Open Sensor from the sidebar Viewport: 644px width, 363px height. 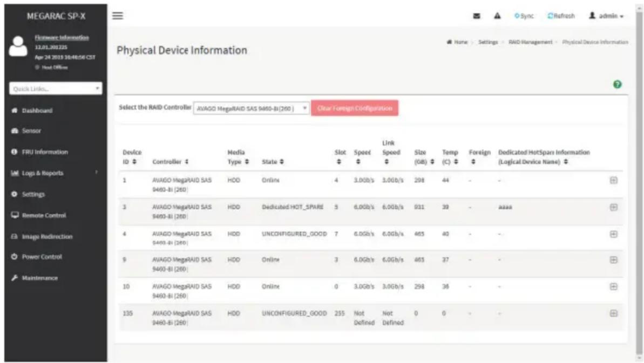tap(31, 131)
